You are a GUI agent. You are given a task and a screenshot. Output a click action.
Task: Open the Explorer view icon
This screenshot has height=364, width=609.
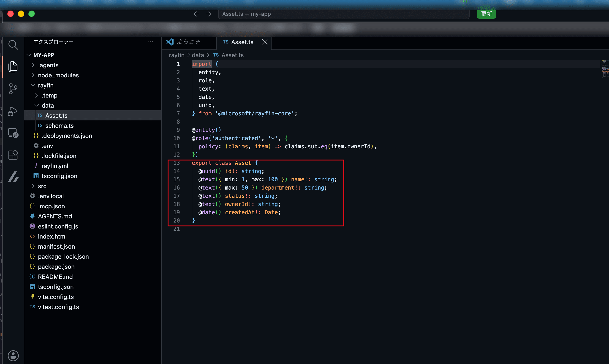[x=13, y=67]
